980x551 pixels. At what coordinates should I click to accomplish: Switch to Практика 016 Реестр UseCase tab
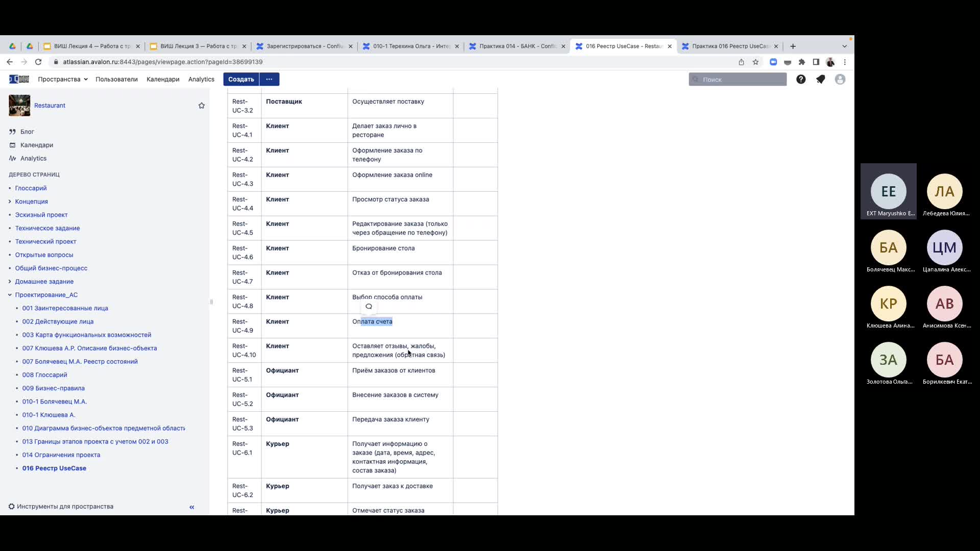[730, 46]
